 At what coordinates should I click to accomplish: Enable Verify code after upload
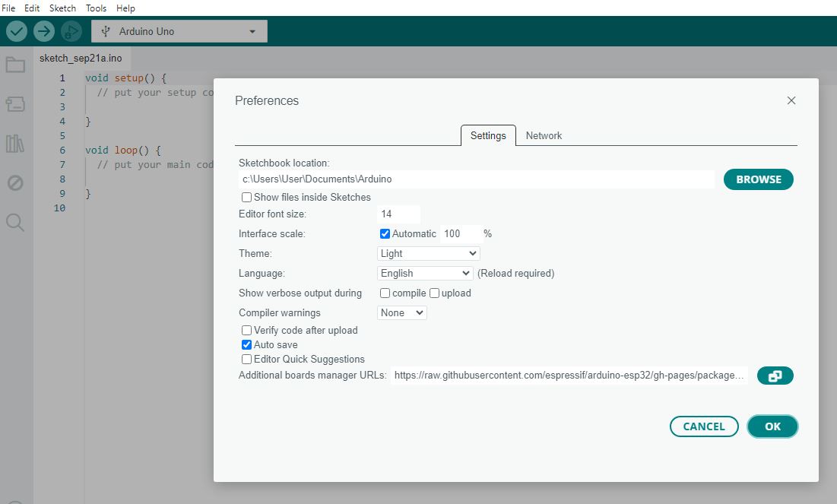point(246,330)
